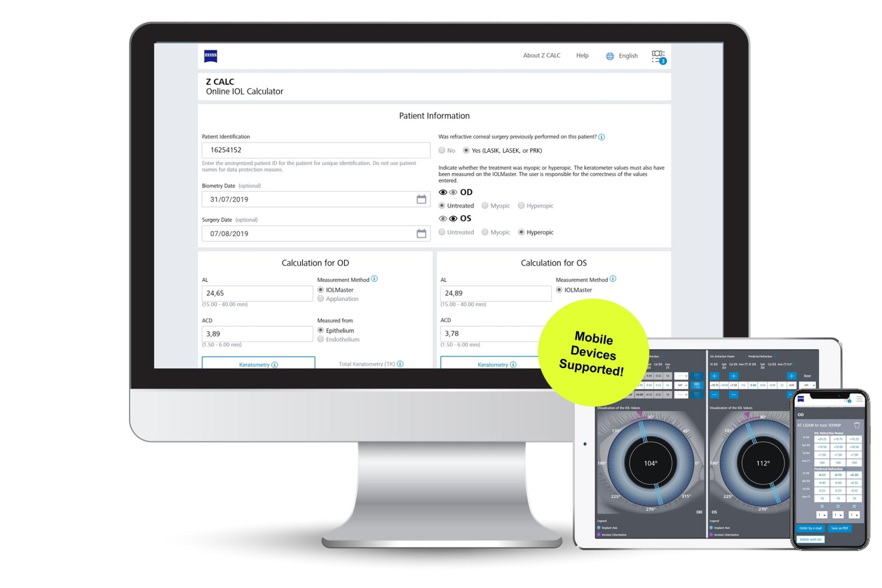The height and width of the screenshot is (588, 882).
Task: Click the info icon on OD Keratometry tab
Action: [275, 365]
